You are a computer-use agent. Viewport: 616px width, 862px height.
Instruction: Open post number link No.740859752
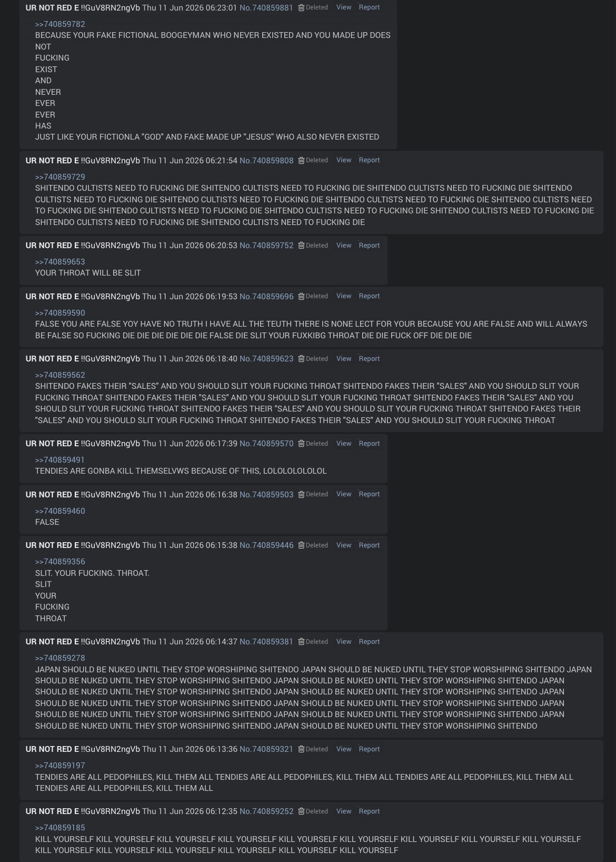coord(266,246)
